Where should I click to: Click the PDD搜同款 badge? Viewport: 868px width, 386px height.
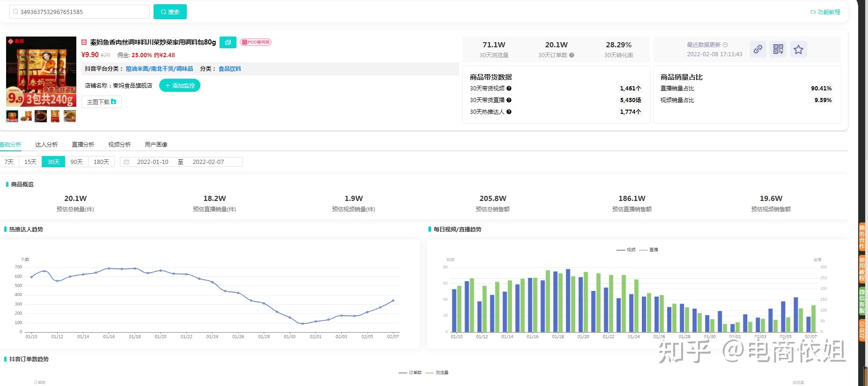(x=256, y=42)
